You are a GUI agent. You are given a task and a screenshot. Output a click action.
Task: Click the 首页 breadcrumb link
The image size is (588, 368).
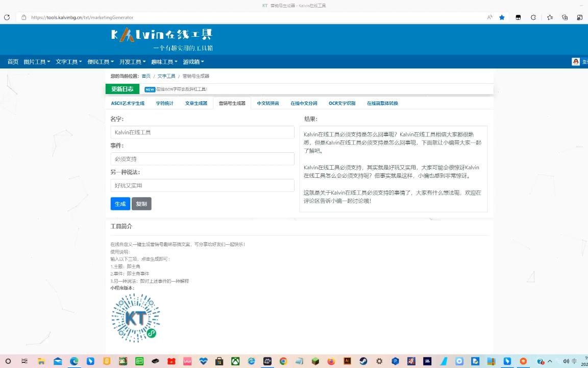(146, 76)
